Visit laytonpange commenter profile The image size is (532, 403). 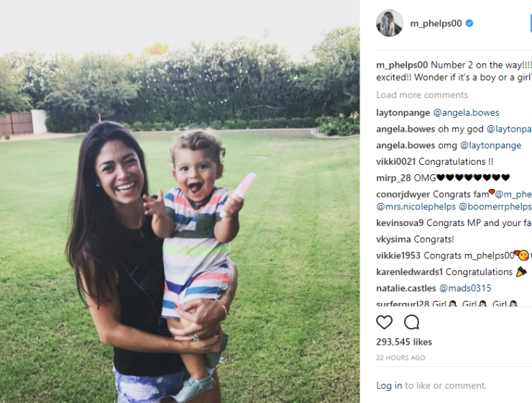pos(403,113)
